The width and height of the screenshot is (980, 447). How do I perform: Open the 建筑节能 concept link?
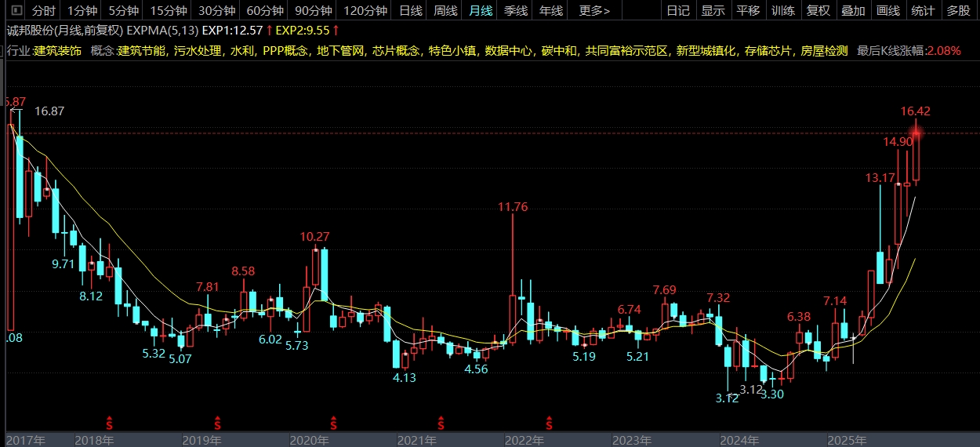[141, 50]
